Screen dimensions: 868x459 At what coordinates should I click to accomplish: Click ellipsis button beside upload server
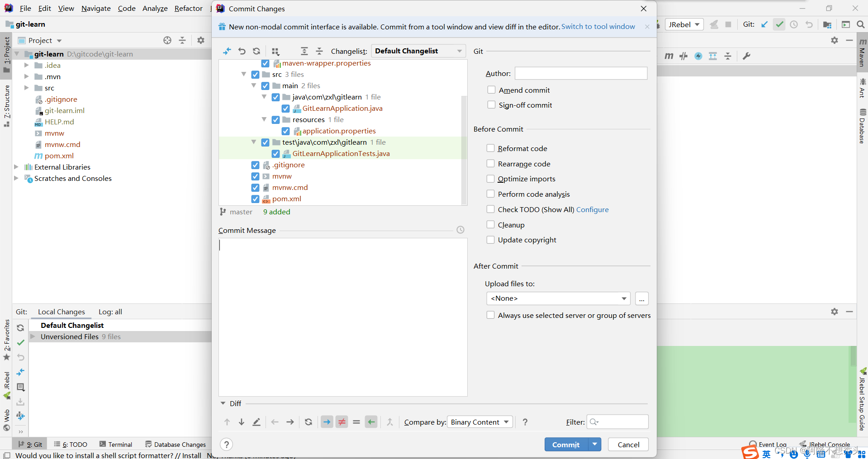click(642, 298)
